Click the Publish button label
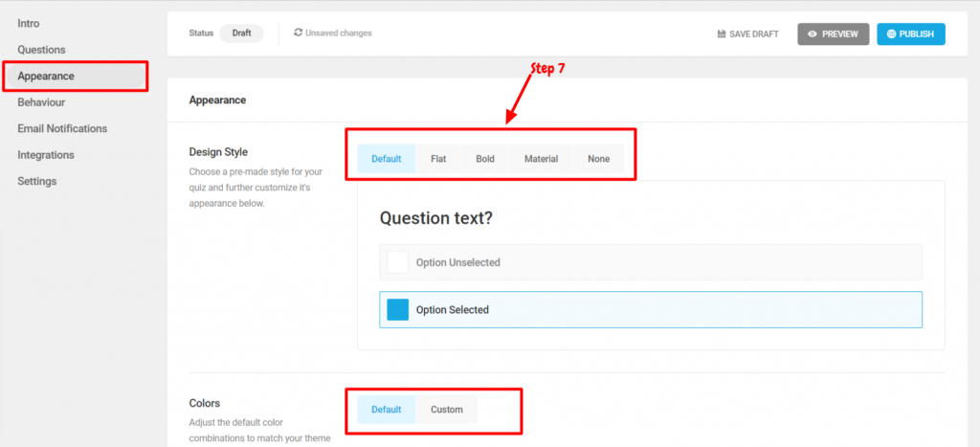 click(x=916, y=34)
